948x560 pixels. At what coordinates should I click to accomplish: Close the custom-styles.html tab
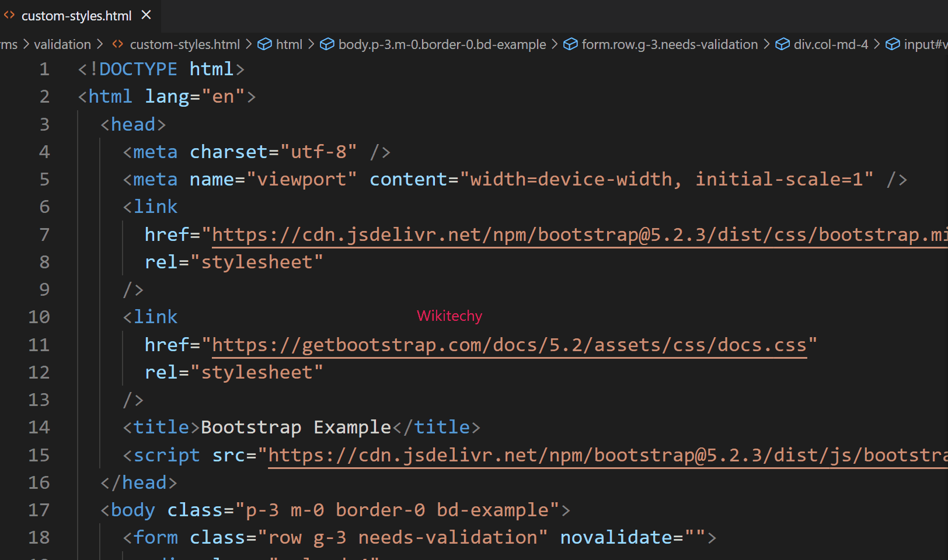coord(145,15)
